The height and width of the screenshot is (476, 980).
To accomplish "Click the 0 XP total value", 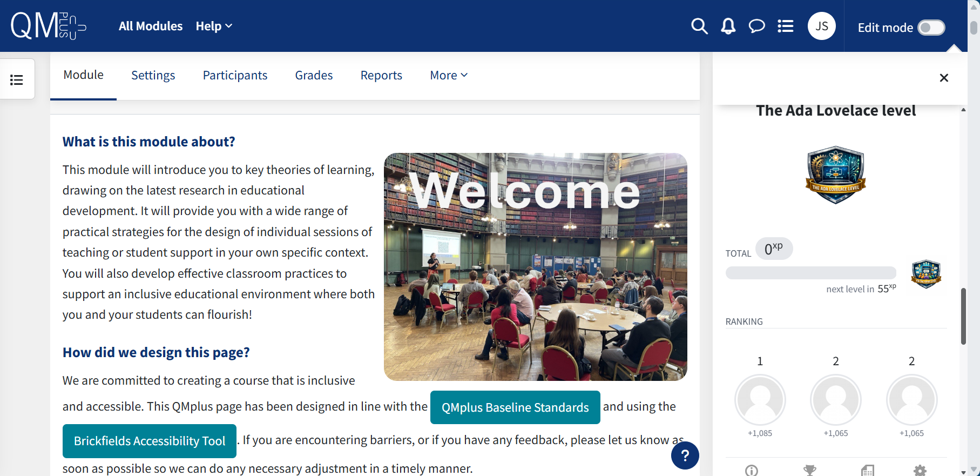I will click(x=774, y=249).
